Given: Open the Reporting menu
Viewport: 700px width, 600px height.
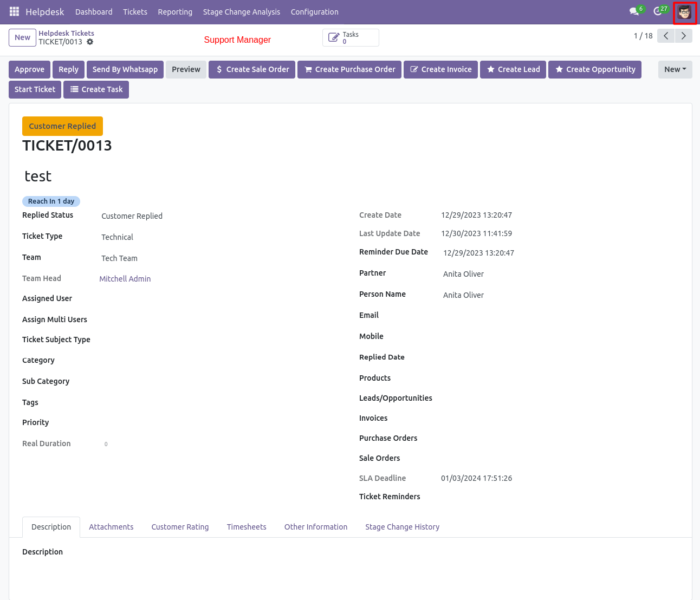Looking at the screenshot, I should pos(175,12).
